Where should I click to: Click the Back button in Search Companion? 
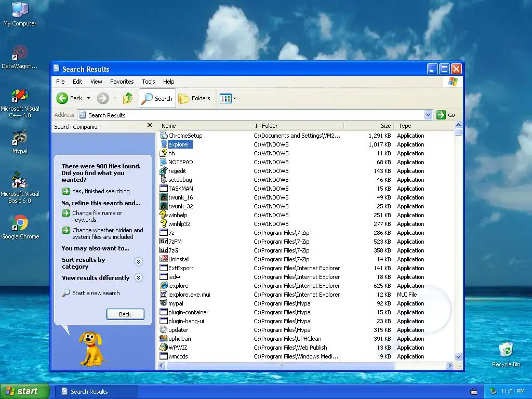[125, 314]
